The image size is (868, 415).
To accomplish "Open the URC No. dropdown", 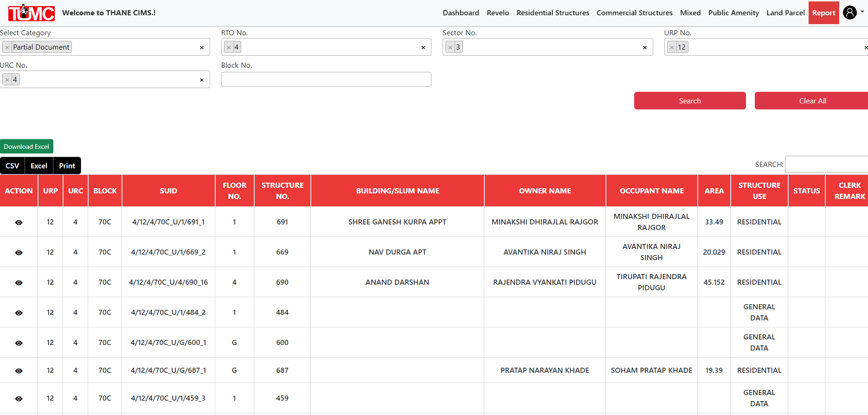I will coord(105,79).
